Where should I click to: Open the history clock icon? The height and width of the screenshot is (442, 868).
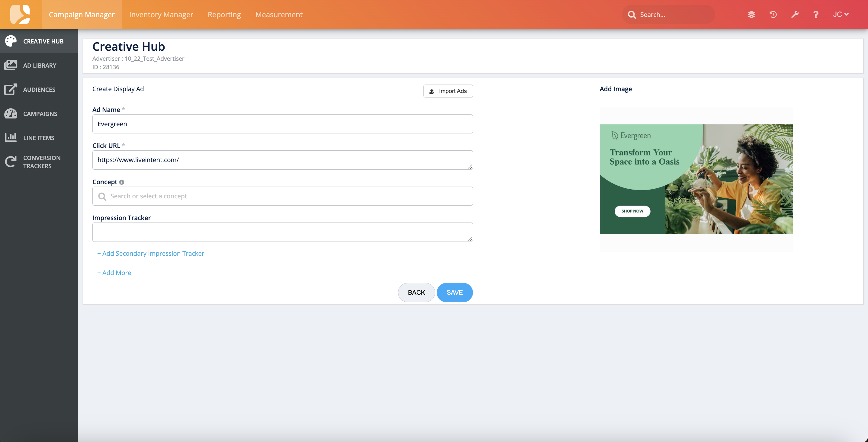tap(773, 14)
